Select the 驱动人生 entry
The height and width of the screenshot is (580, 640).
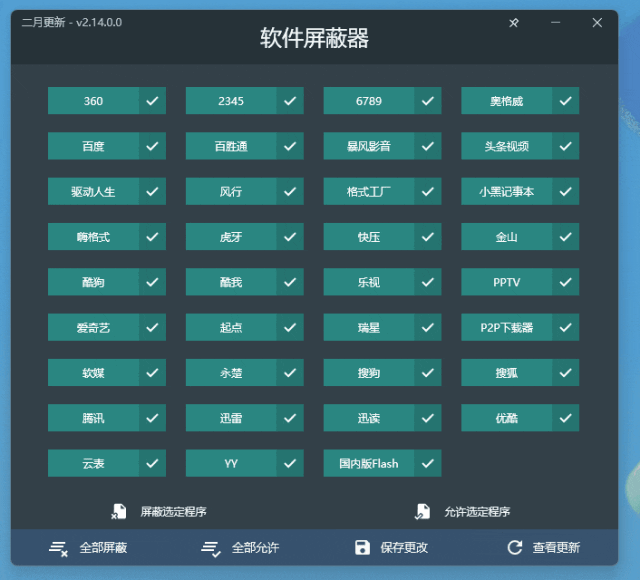(x=93, y=191)
